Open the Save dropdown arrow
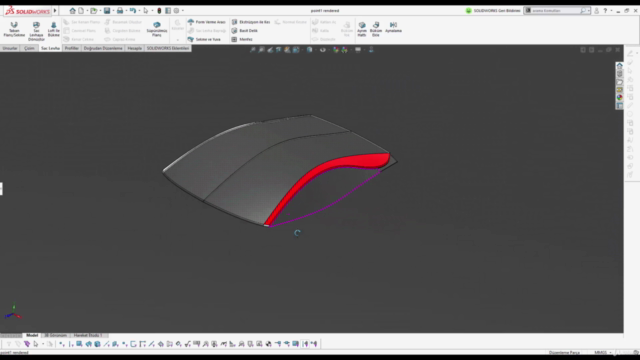This screenshot has width=640, height=360. [113, 11]
